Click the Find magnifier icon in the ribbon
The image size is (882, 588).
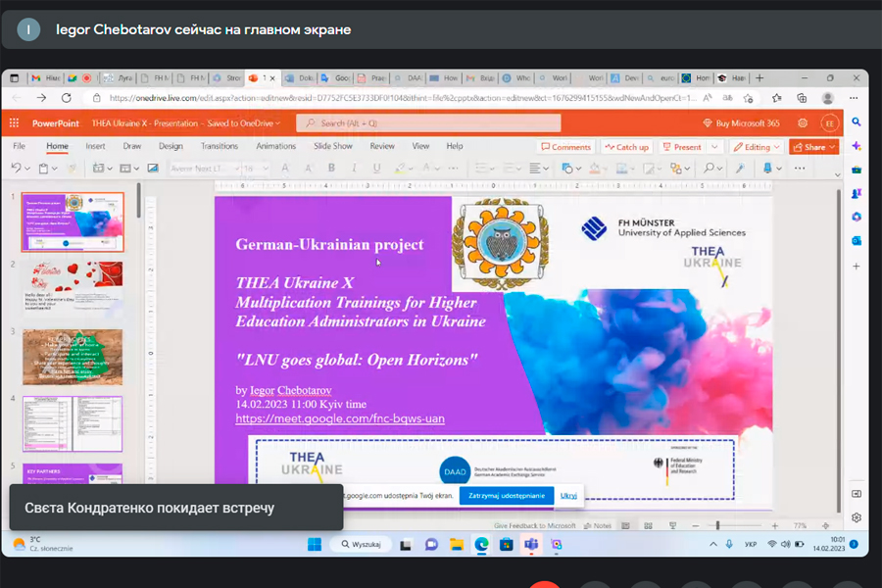(709, 168)
